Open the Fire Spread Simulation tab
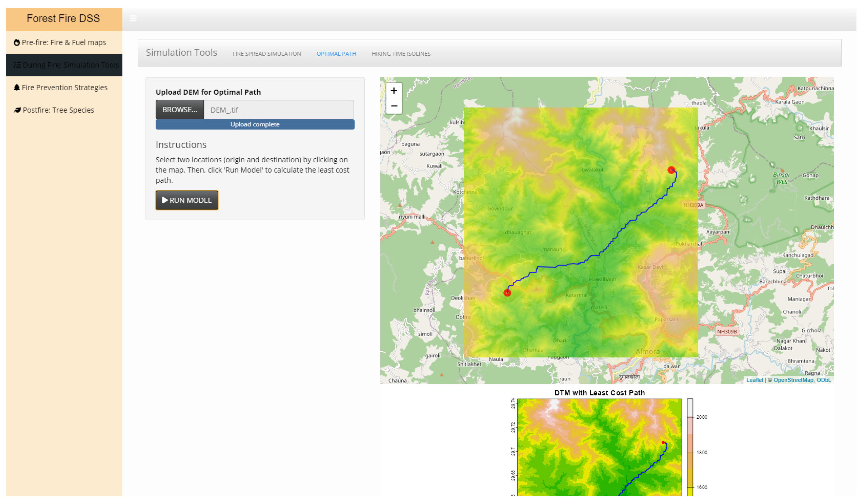862x504 pixels. tap(267, 54)
